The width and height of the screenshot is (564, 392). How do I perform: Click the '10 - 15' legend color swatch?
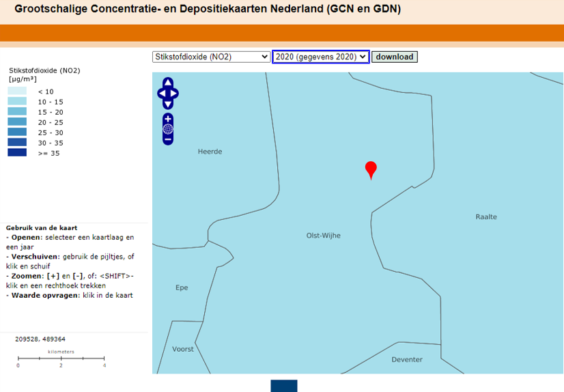tap(17, 101)
